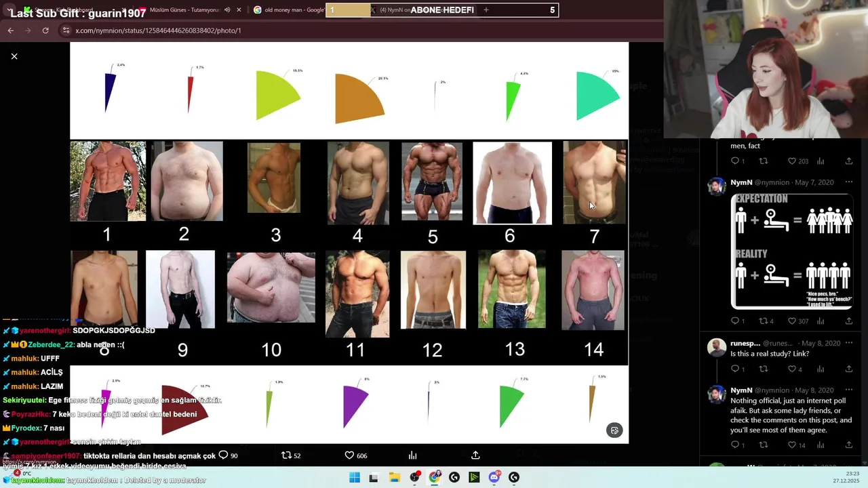Open File Explorer from the taskbar

[x=394, y=477]
